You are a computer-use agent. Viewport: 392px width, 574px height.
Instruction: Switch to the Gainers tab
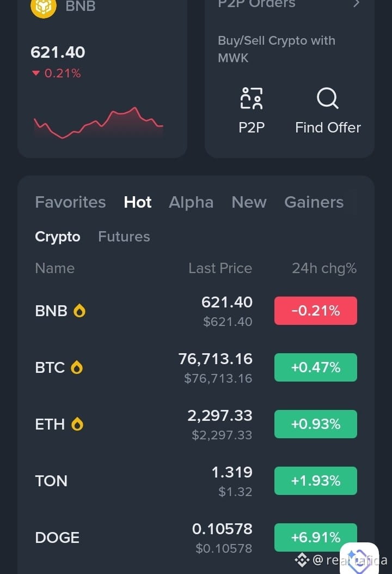[314, 202]
